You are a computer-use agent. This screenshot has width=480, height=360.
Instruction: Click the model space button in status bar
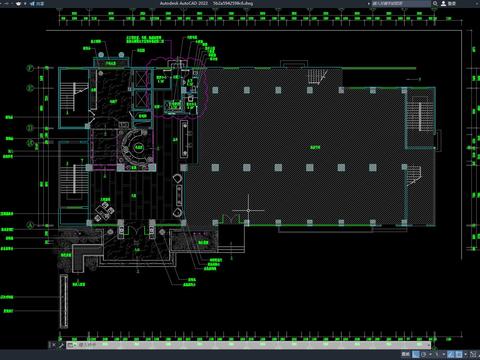pyautogui.click(x=406, y=354)
